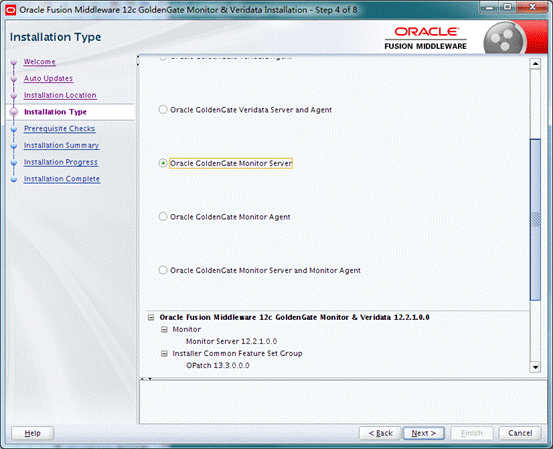This screenshot has width=553, height=449.
Task: Click the vertical scrollbar thumb
Action: click(x=535, y=219)
